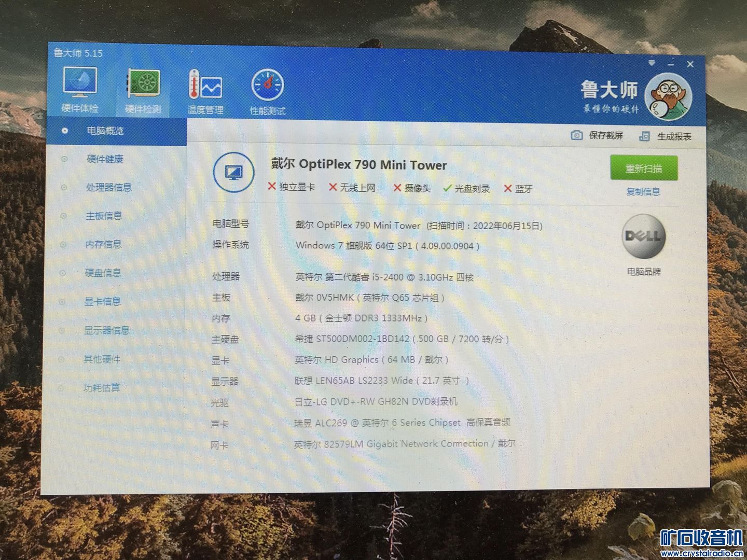
Task: Click the 联想 LEN65AB LS2233 Wide monitor value
Action: coord(382,381)
